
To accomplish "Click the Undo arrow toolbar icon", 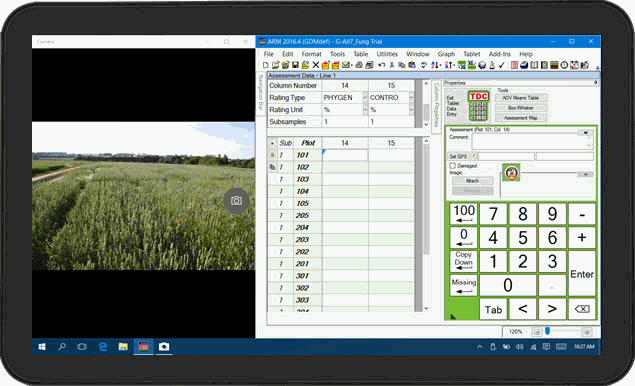I will 381,65.
